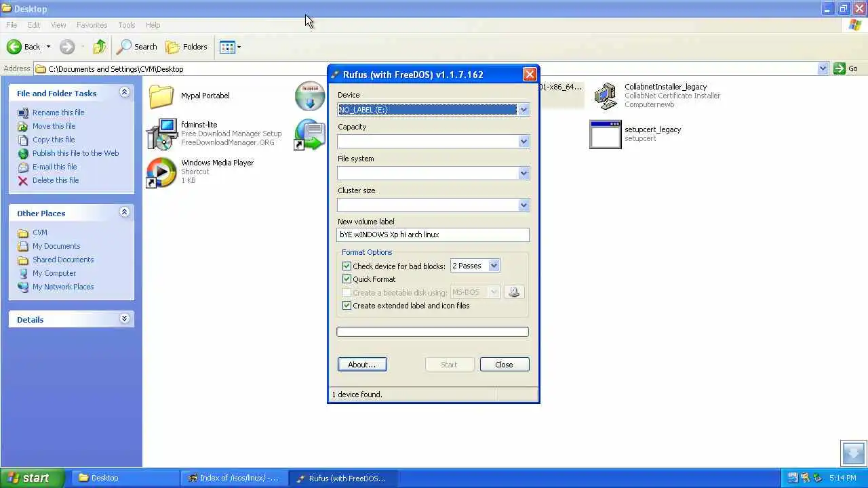
Task: Switch to the Rufus taskbar button
Action: pos(344,478)
